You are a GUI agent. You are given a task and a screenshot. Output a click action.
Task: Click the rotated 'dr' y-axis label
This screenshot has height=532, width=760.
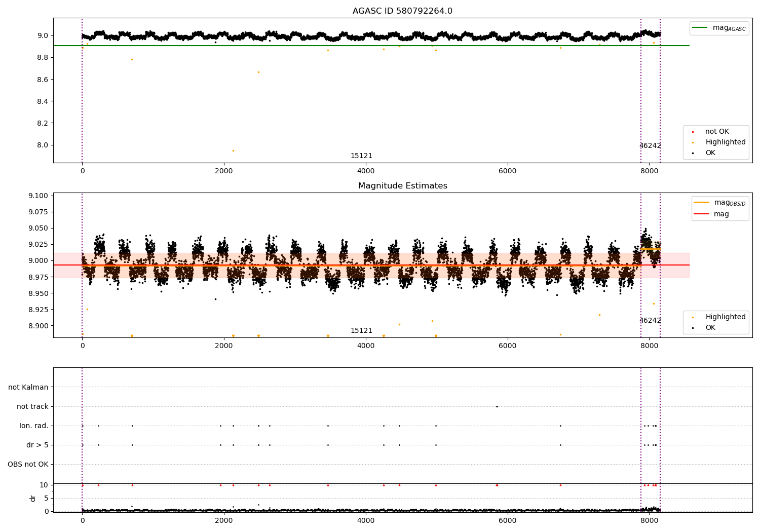(33, 498)
